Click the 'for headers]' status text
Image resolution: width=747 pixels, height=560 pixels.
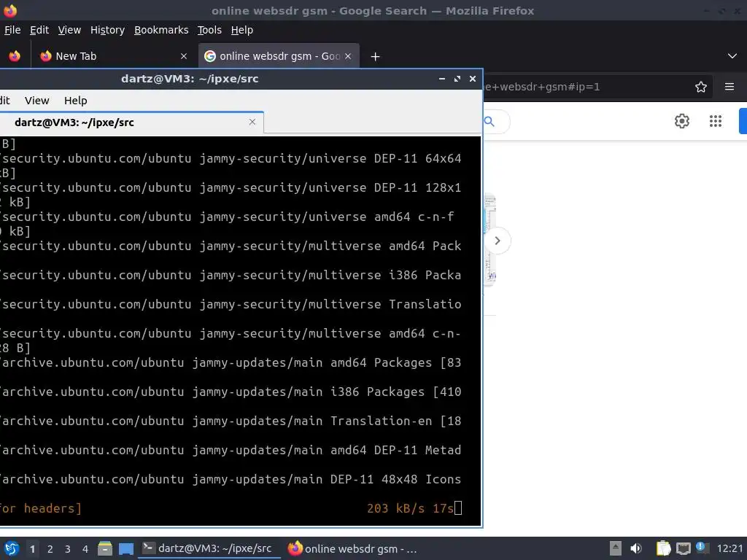(x=41, y=508)
